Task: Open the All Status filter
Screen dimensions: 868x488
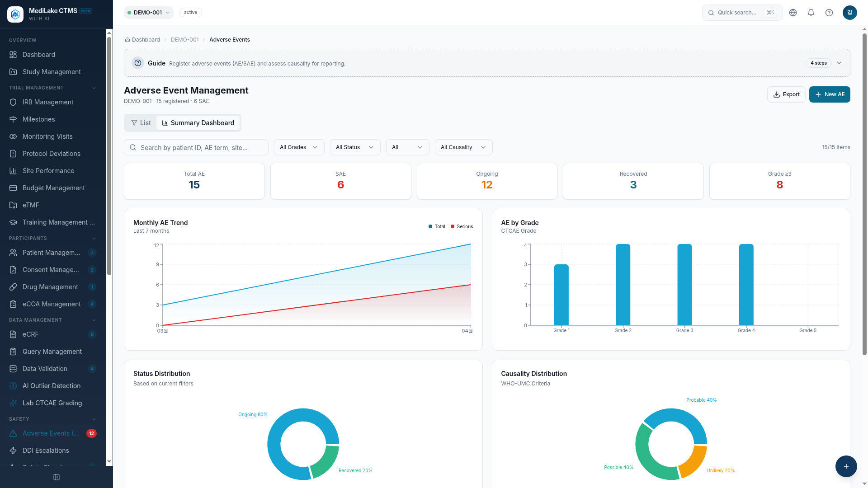Action: click(x=355, y=147)
